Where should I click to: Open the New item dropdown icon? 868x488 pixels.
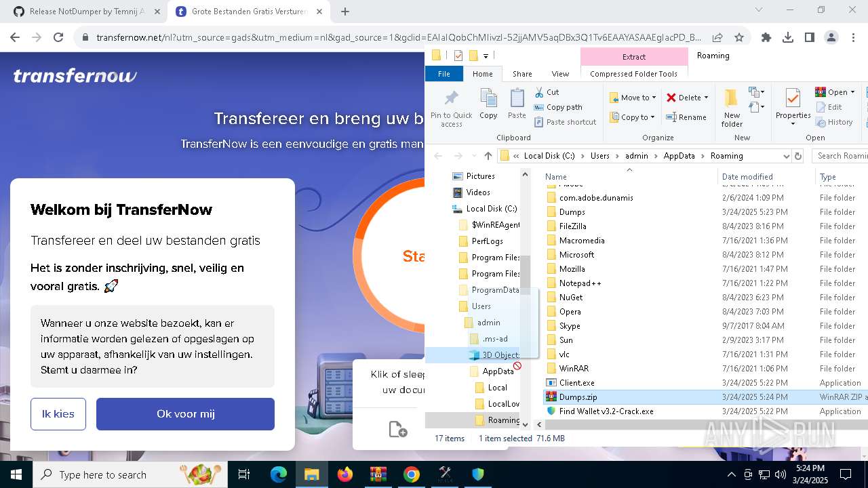click(x=756, y=92)
